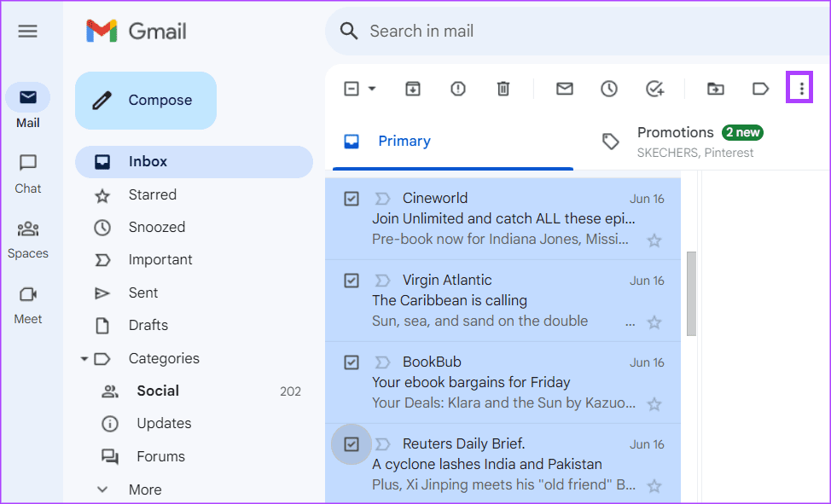Uncheck the Reuters Daily Brief checkbox
The width and height of the screenshot is (831, 504).
(352, 444)
